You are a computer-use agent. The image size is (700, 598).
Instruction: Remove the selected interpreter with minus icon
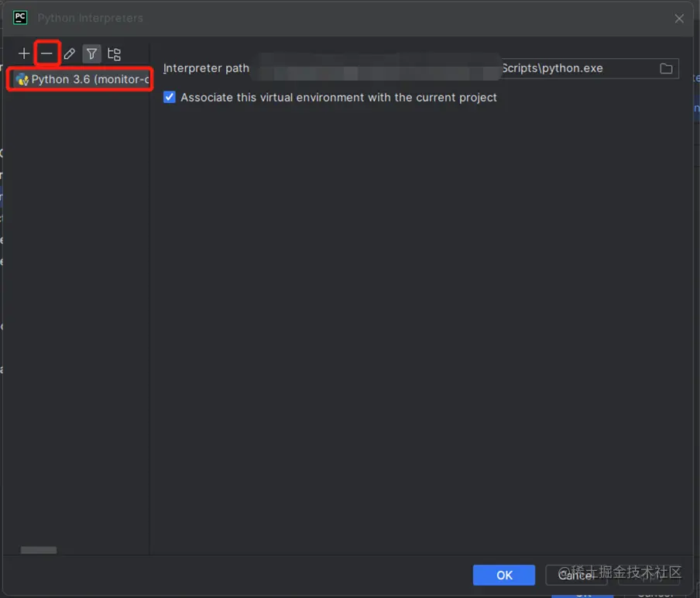[46, 54]
